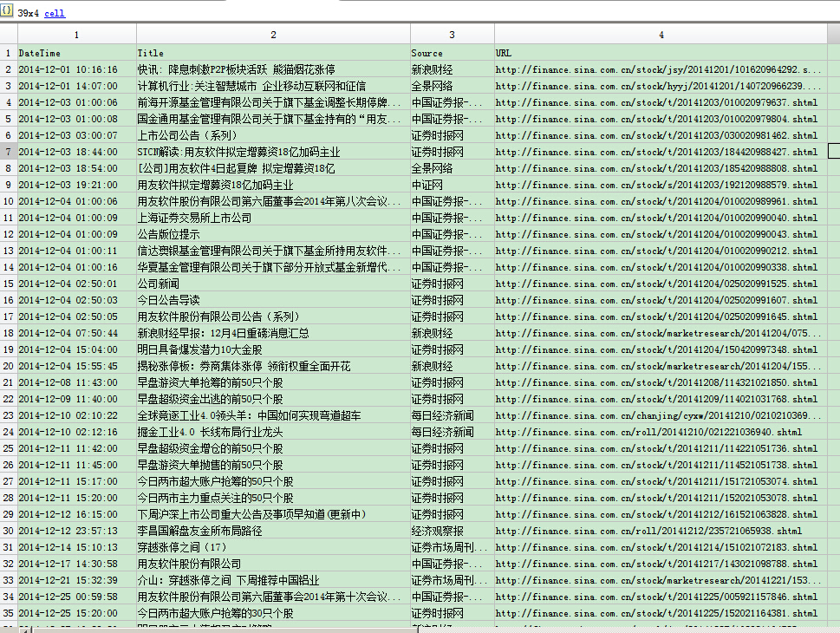Select datetime cell 2014-12-21 15:32:39
This screenshot has width=840, height=633.
(x=77, y=580)
